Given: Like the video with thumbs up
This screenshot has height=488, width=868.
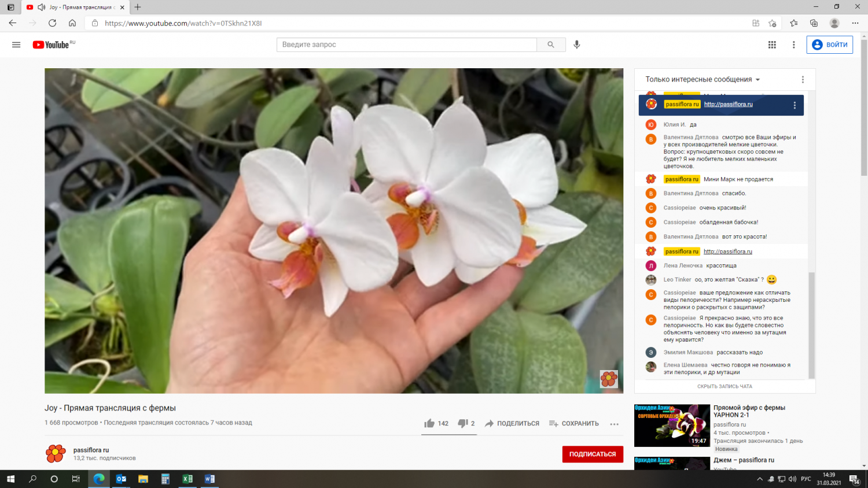Looking at the screenshot, I should [429, 423].
